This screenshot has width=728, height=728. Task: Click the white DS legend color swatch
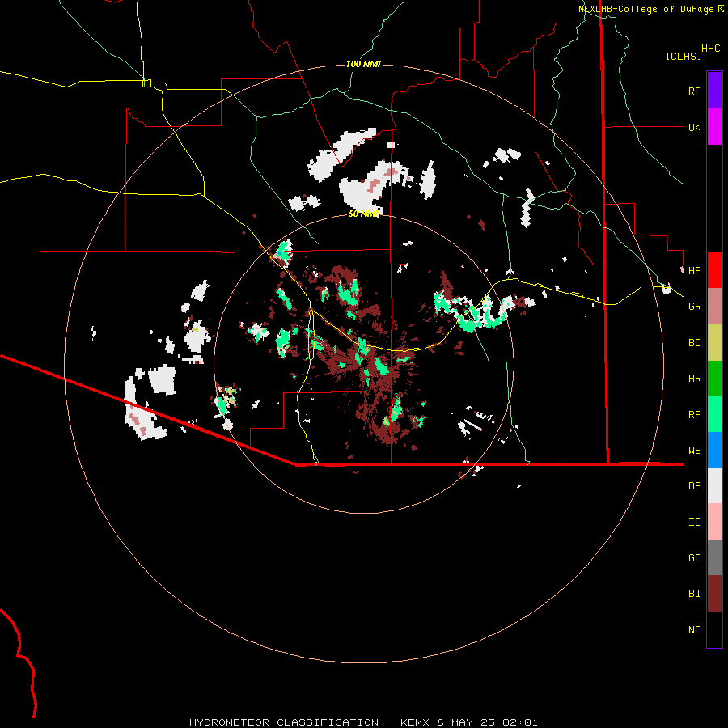[x=714, y=485]
